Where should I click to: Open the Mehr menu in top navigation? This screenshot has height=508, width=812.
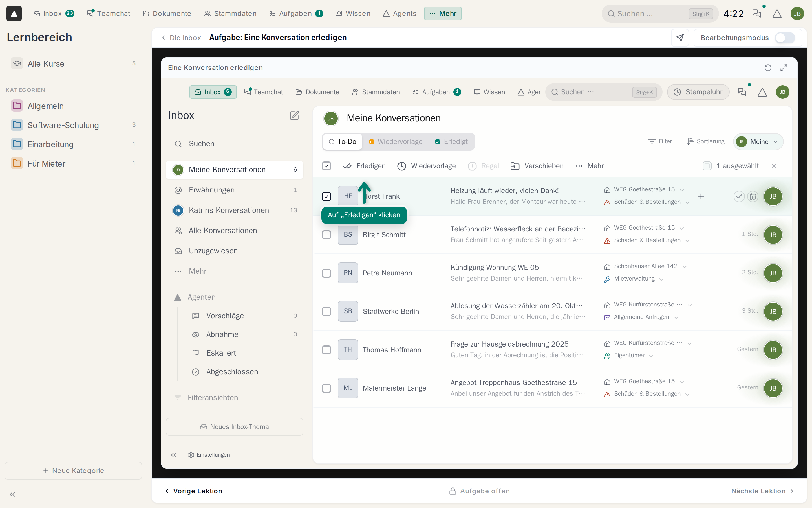click(443, 14)
